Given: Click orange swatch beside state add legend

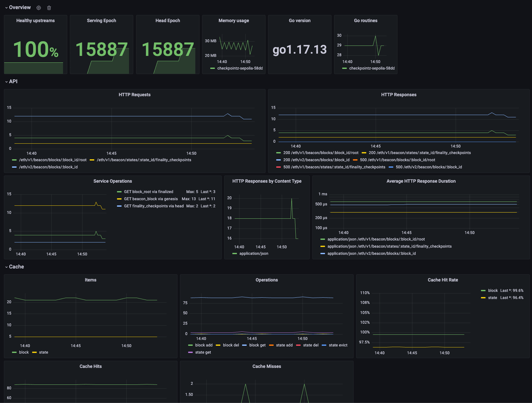Looking at the screenshot, I should point(271,345).
